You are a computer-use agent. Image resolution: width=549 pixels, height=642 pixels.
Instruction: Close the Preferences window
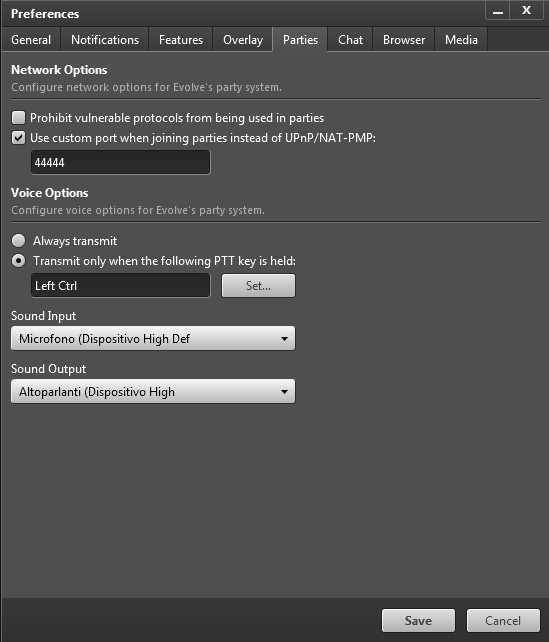click(526, 11)
